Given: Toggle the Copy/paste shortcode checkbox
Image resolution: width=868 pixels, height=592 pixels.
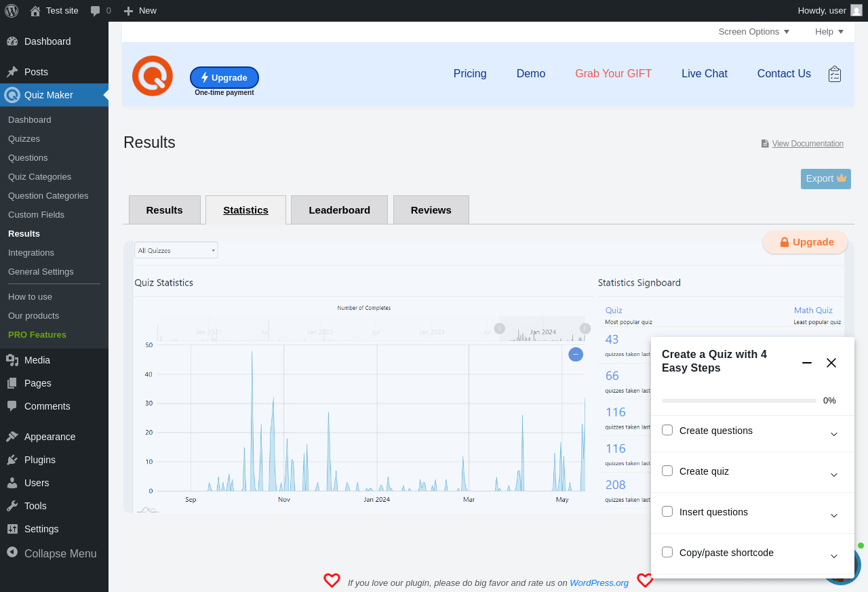Looking at the screenshot, I should coord(667,552).
